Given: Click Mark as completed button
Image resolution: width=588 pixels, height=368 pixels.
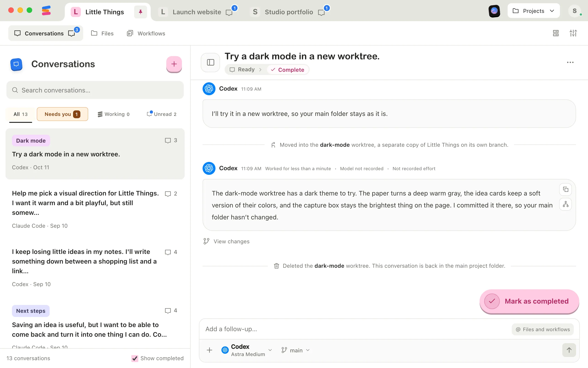Looking at the screenshot, I should 529,301.
